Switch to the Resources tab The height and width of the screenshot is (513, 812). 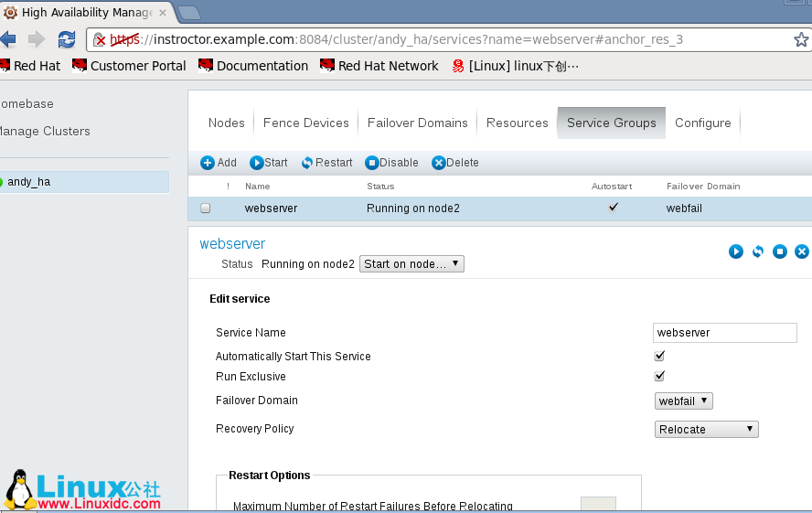click(517, 123)
